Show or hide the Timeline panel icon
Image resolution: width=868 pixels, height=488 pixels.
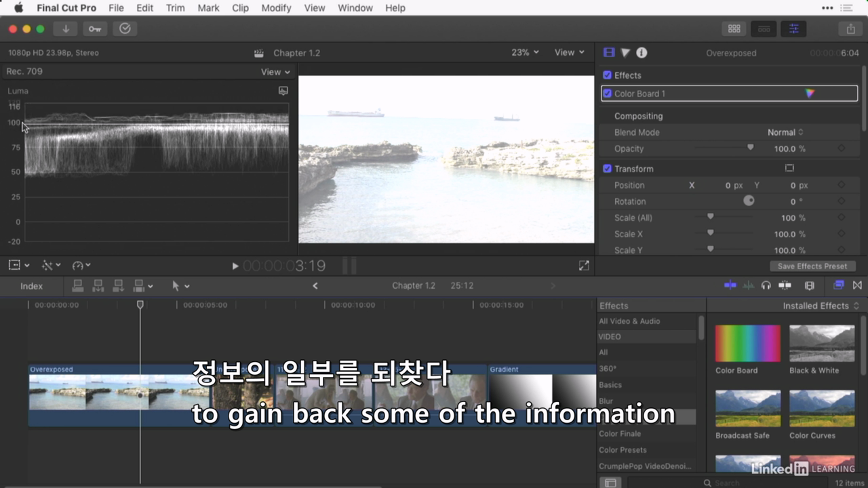pos(764,28)
